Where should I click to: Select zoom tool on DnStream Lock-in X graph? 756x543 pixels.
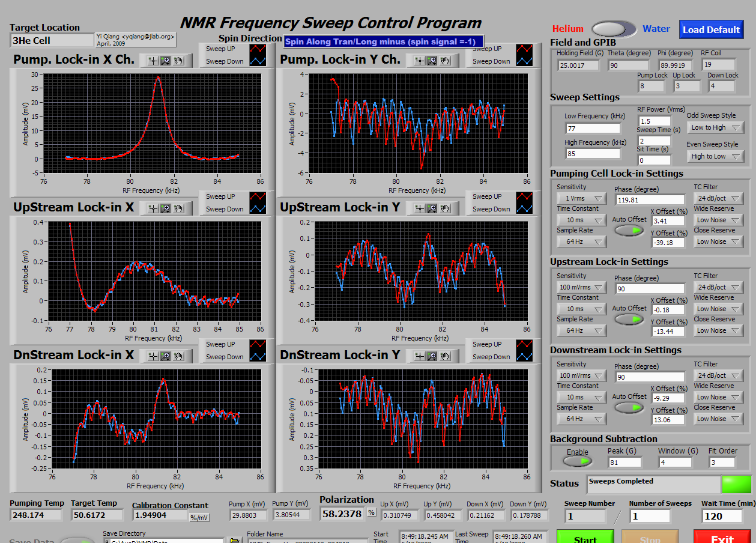pos(166,356)
